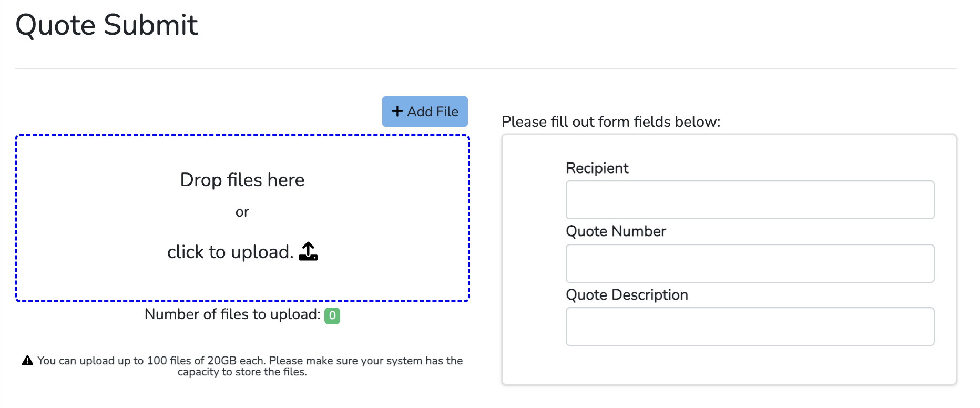Click the warning triangle icon
This screenshot has height=408, width=980.
coord(27,361)
